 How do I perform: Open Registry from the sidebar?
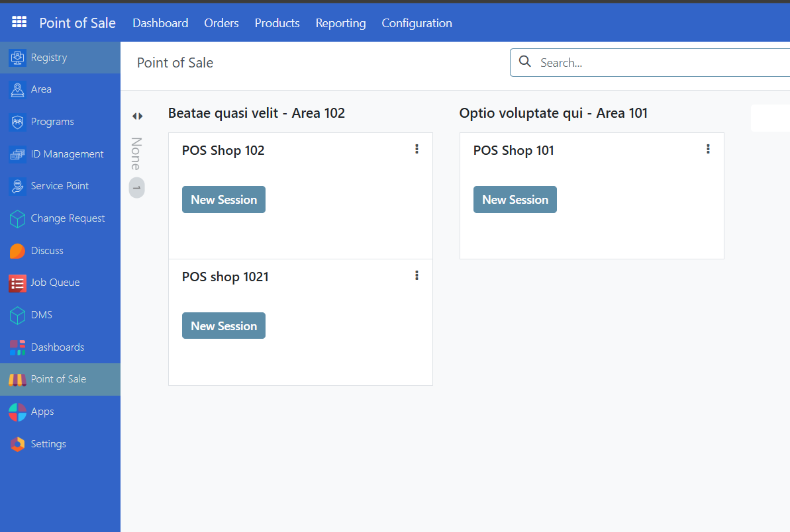tap(48, 58)
